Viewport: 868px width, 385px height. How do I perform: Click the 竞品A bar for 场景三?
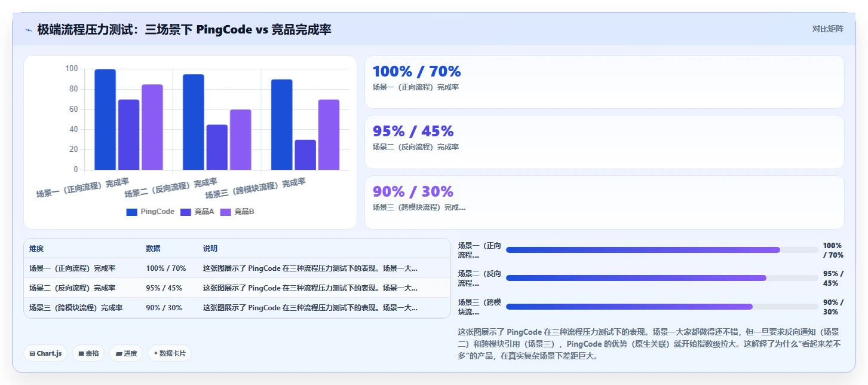[305, 155]
